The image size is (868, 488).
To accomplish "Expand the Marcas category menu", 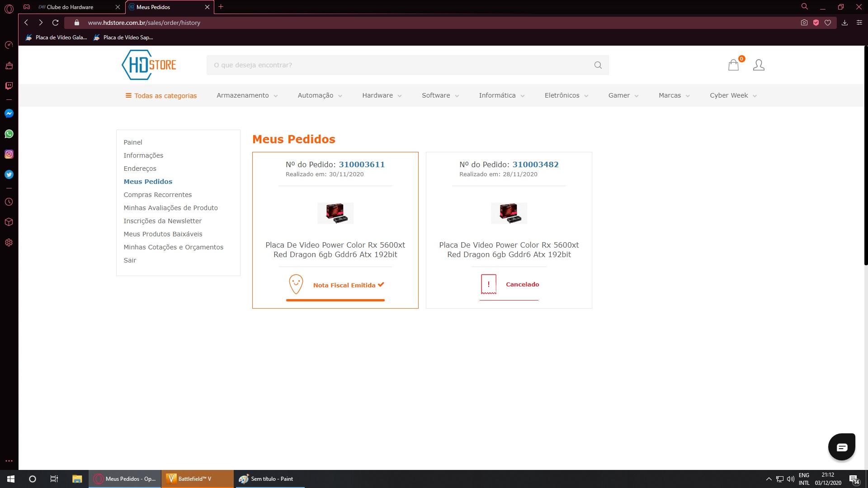I will (674, 95).
